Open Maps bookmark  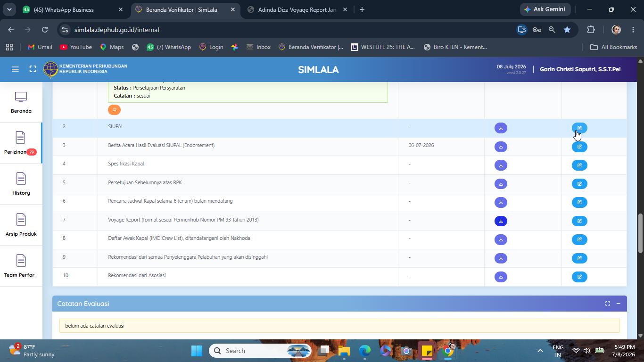pos(112,47)
